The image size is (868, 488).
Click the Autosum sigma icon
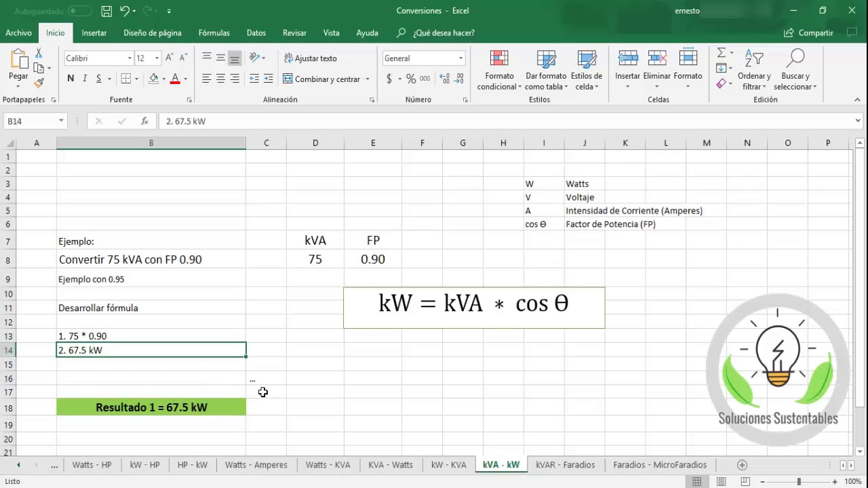[x=721, y=53]
